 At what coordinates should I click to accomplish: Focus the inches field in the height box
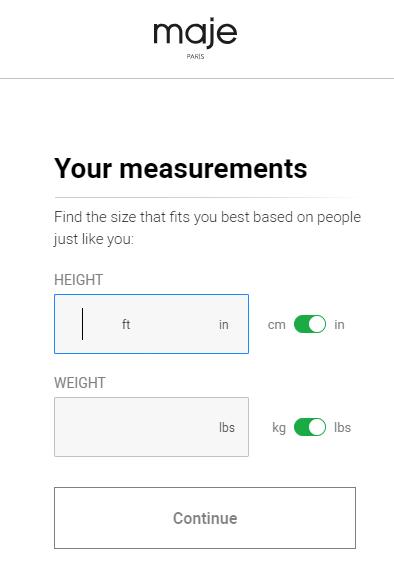click(179, 324)
